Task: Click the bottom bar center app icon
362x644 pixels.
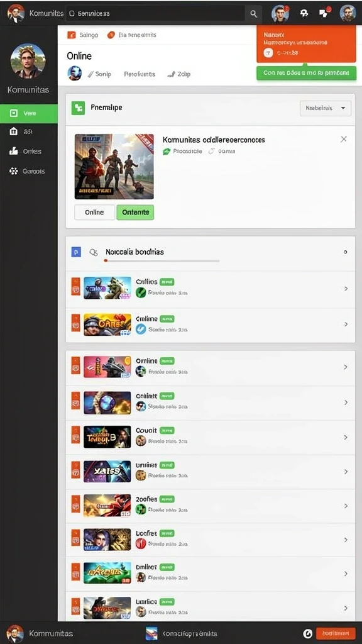Action: pyautogui.click(x=151, y=633)
